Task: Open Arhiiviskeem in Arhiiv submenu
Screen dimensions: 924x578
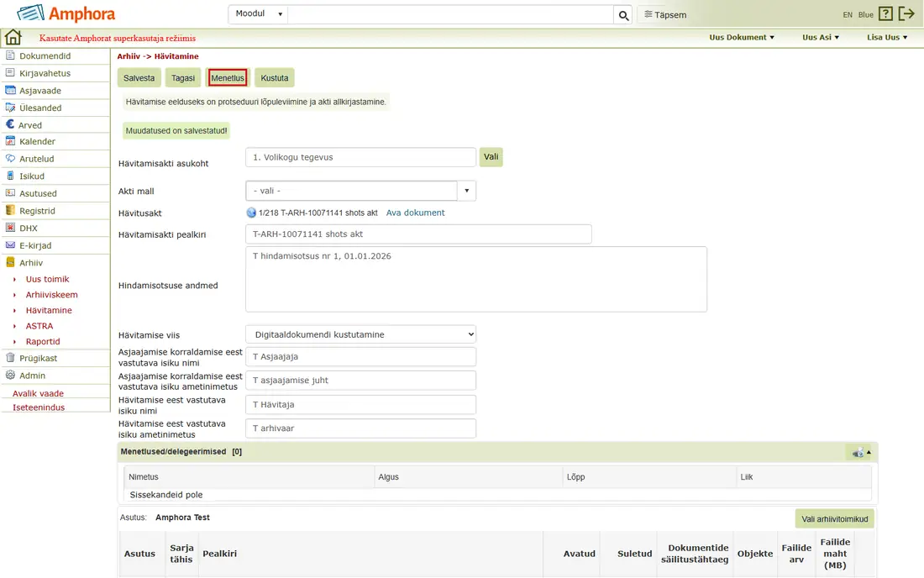Action: pos(51,295)
